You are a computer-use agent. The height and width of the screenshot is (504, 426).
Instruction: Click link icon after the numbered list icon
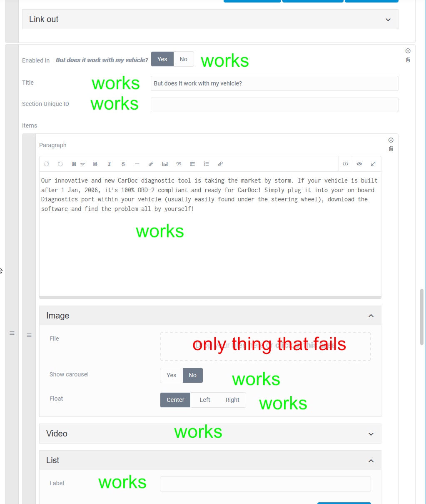(220, 164)
